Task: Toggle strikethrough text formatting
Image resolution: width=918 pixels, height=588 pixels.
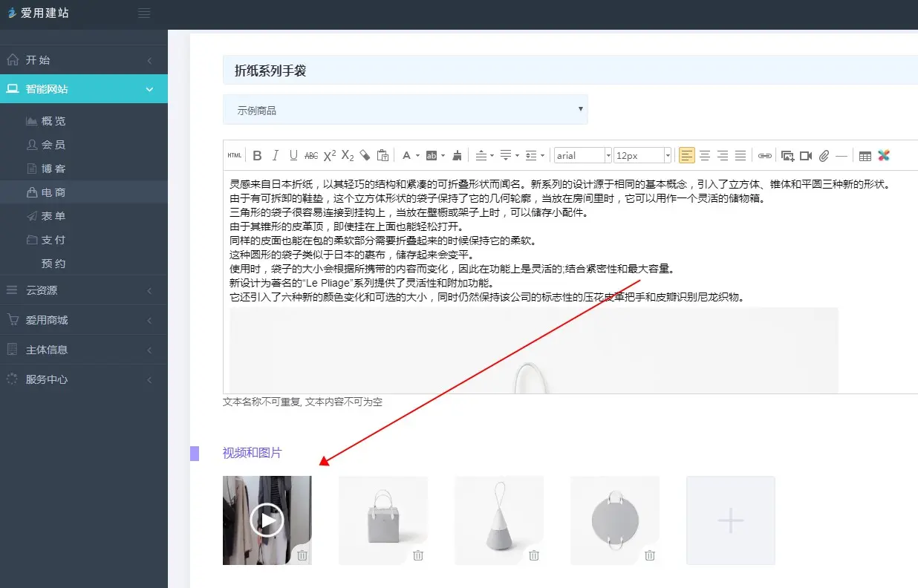Action: click(x=311, y=156)
